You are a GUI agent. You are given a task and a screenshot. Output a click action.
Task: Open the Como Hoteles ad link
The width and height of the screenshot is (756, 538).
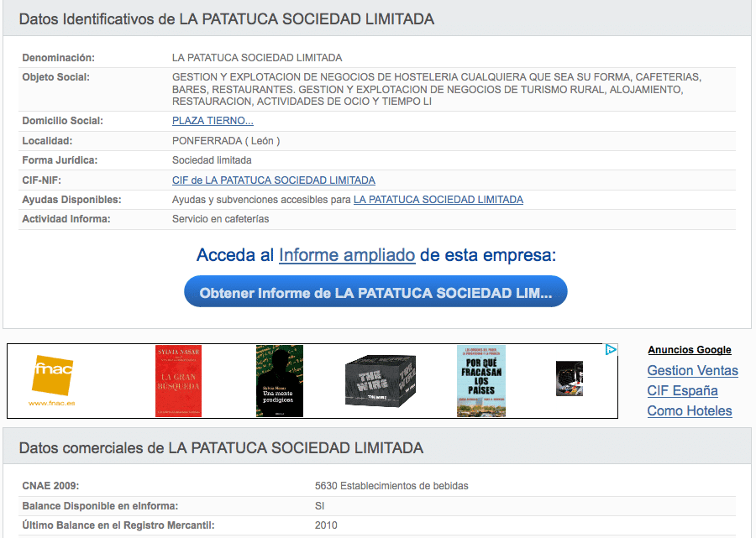[x=690, y=411]
